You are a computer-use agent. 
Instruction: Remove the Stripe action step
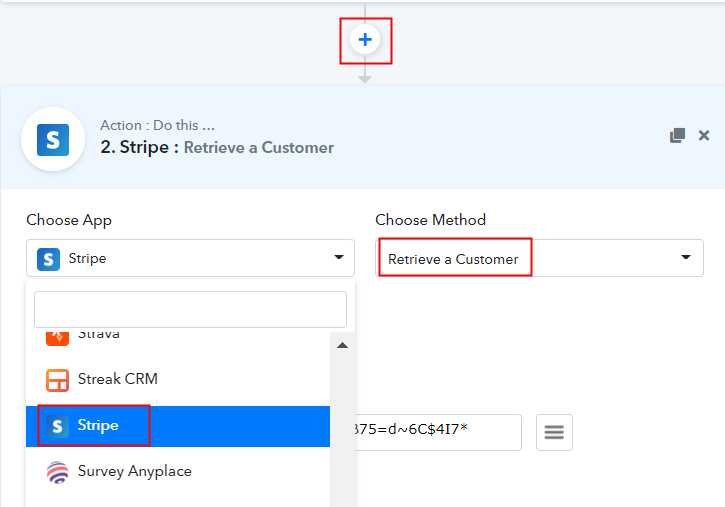coord(704,135)
